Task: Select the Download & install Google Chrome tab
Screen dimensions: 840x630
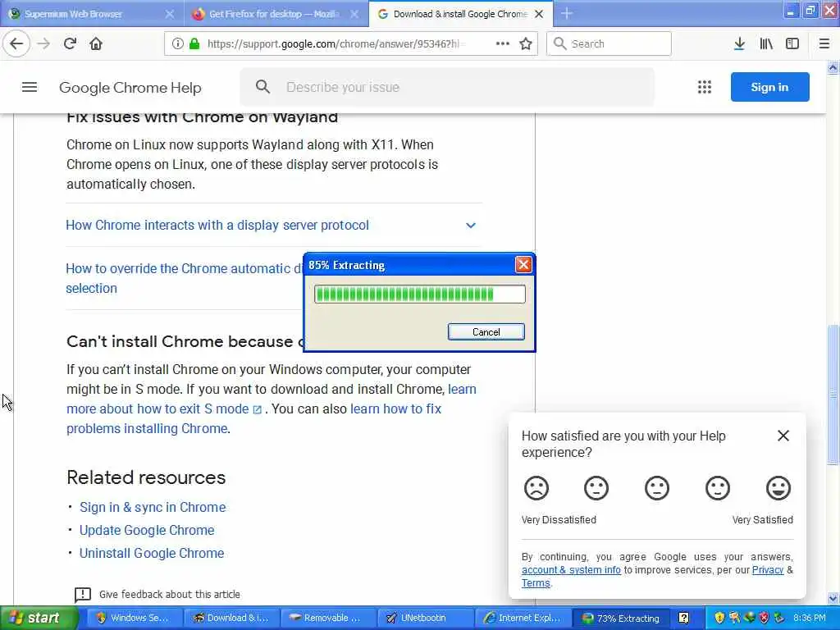Action: 461,14
